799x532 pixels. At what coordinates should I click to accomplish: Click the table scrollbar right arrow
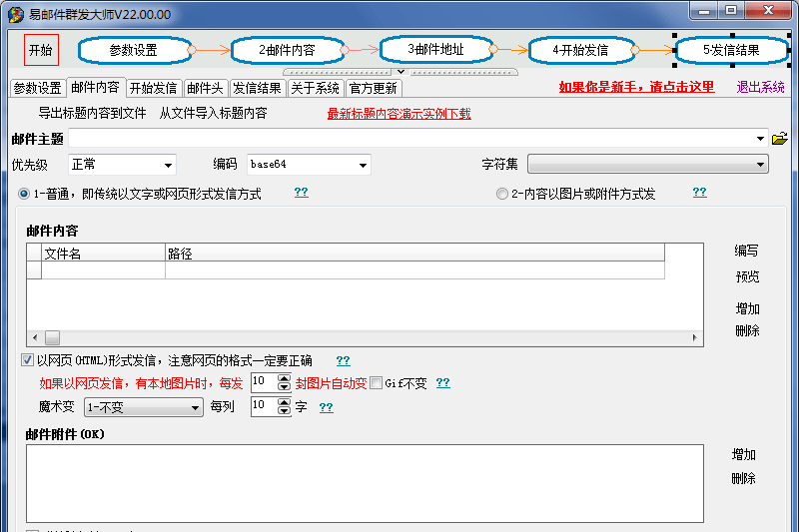694,337
